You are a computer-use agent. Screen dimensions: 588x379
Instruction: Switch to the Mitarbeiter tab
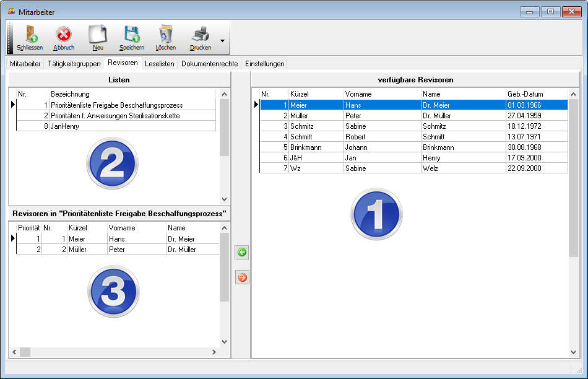[25, 64]
